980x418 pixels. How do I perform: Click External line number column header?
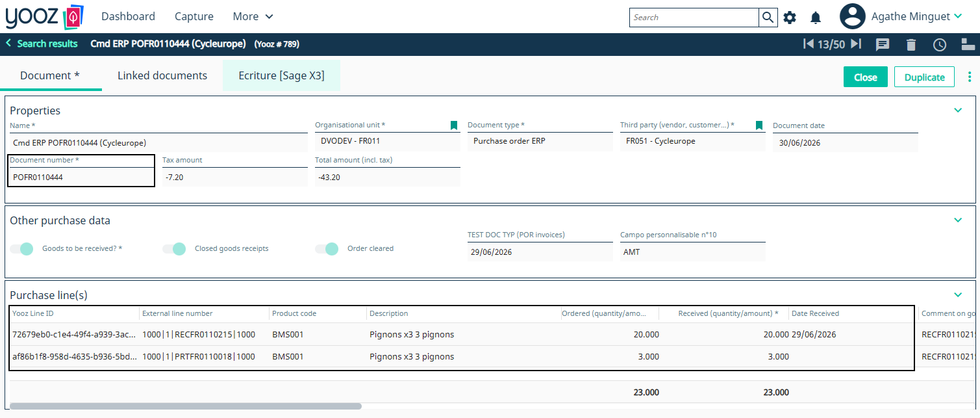205,313
